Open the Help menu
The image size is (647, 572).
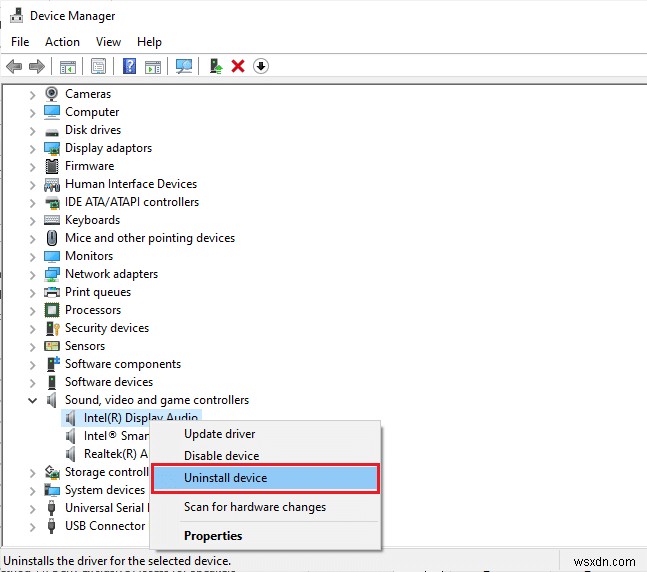point(149,42)
